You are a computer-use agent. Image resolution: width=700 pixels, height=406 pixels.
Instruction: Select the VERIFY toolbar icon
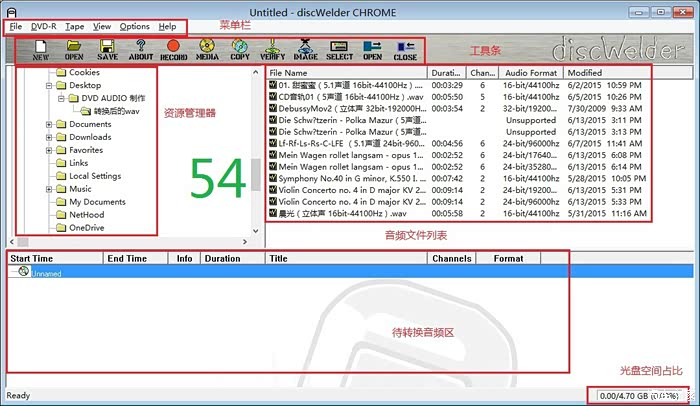273,50
